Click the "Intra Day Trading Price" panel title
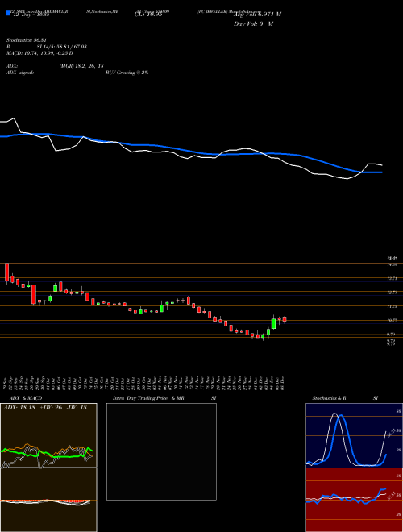 tap(140, 398)
